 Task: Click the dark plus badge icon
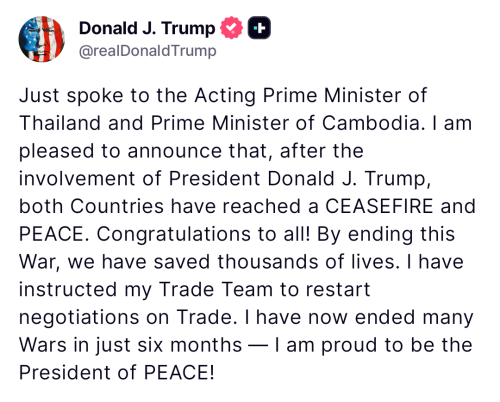click(259, 28)
